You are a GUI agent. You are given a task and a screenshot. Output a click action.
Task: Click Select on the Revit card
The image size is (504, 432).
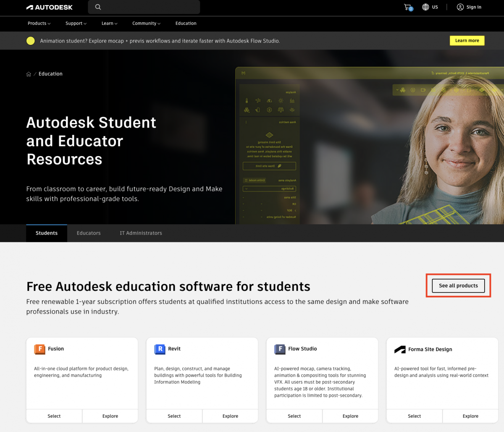pos(174,416)
